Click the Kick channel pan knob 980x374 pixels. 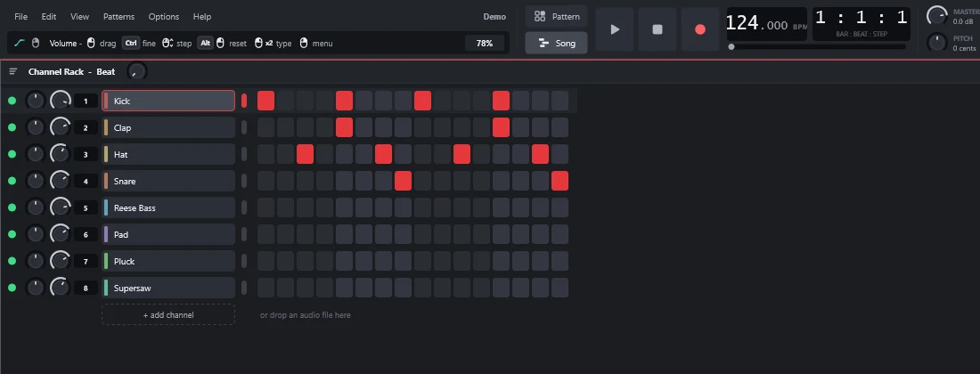tap(35, 101)
